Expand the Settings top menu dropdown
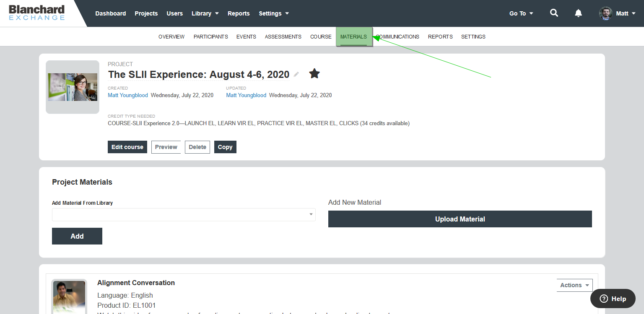The width and height of the screenshot is (644, 314). pos(274,13)
